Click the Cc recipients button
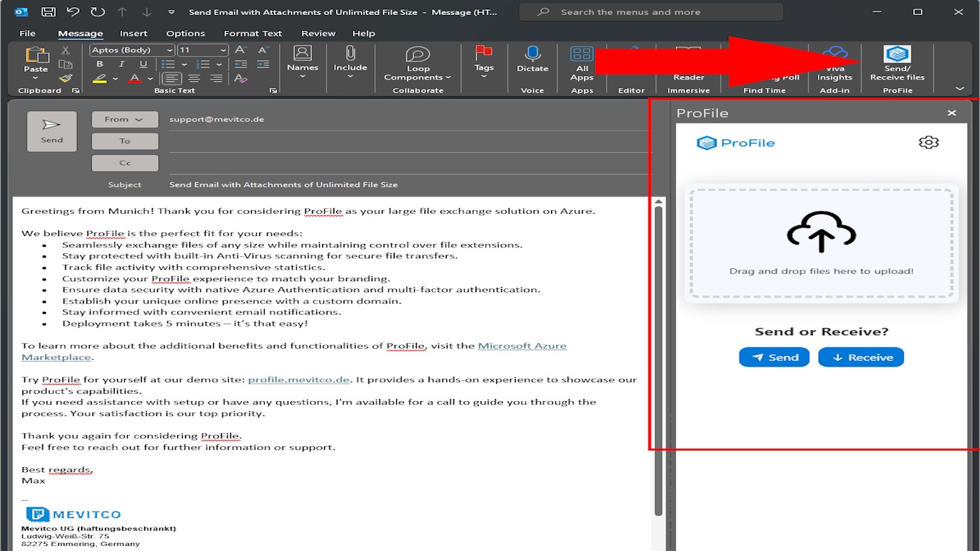This screenshot has width=980, height=551. coord(125,163)
